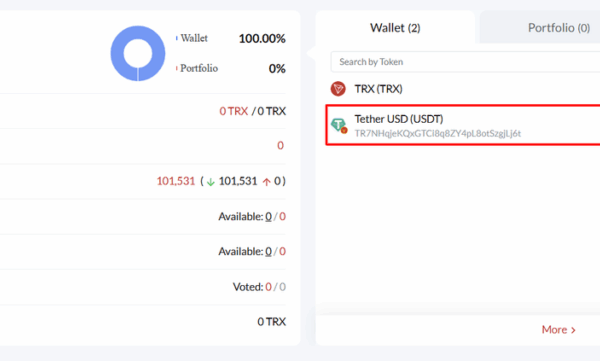Click the red 101,531 transactions count
The width and height of the screenshot is (600, 361).
(176, 181)
